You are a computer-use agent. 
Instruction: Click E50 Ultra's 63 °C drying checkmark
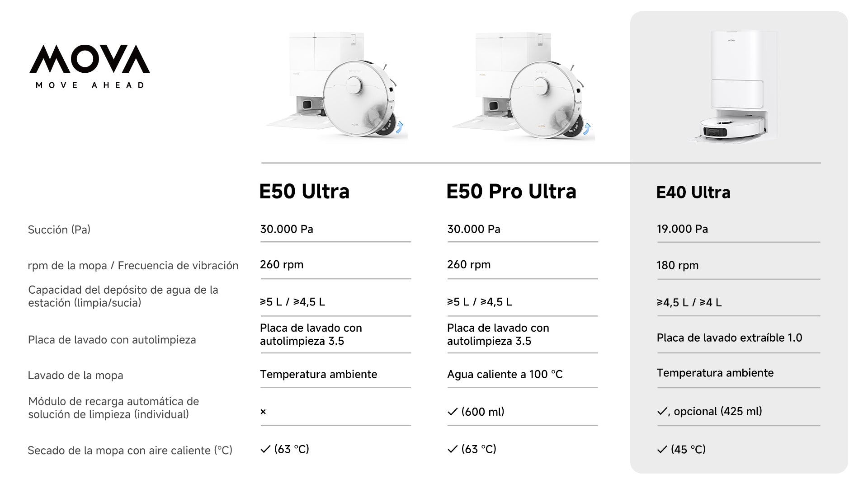(x=265, y=449)
